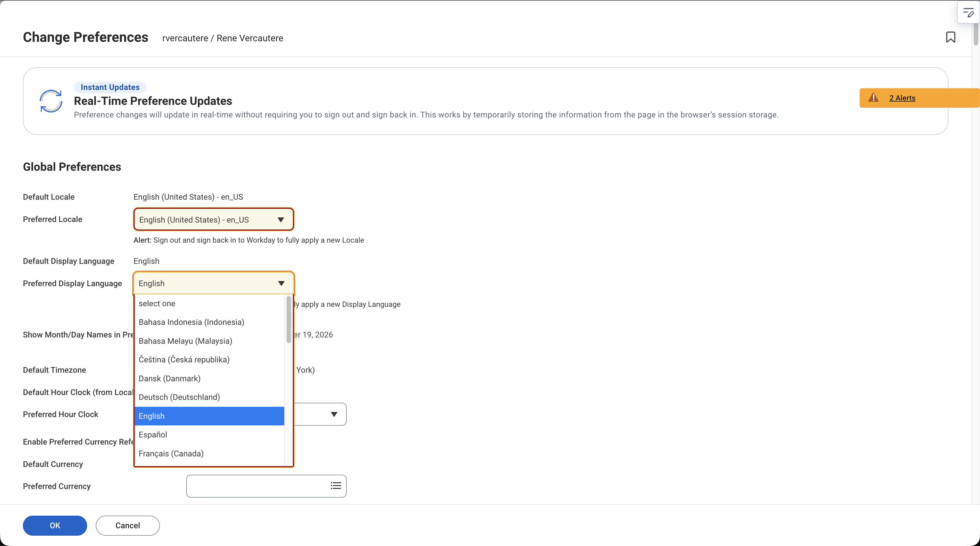Choose Français (Canada) language option
This screenshot has height=546, width=980.
(209, 453)
